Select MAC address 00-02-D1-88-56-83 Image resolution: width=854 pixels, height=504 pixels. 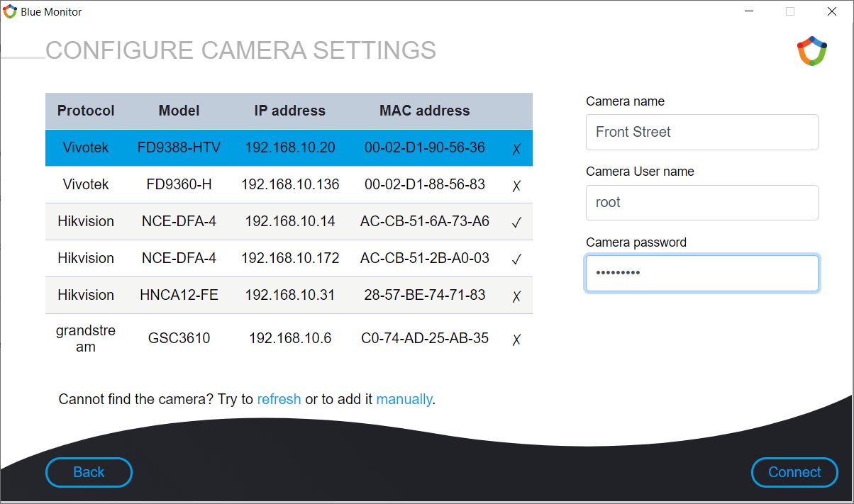(425, 184)
